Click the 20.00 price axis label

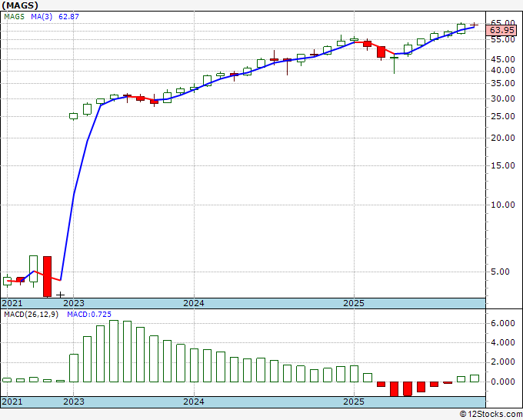click(x=503, y=138)
